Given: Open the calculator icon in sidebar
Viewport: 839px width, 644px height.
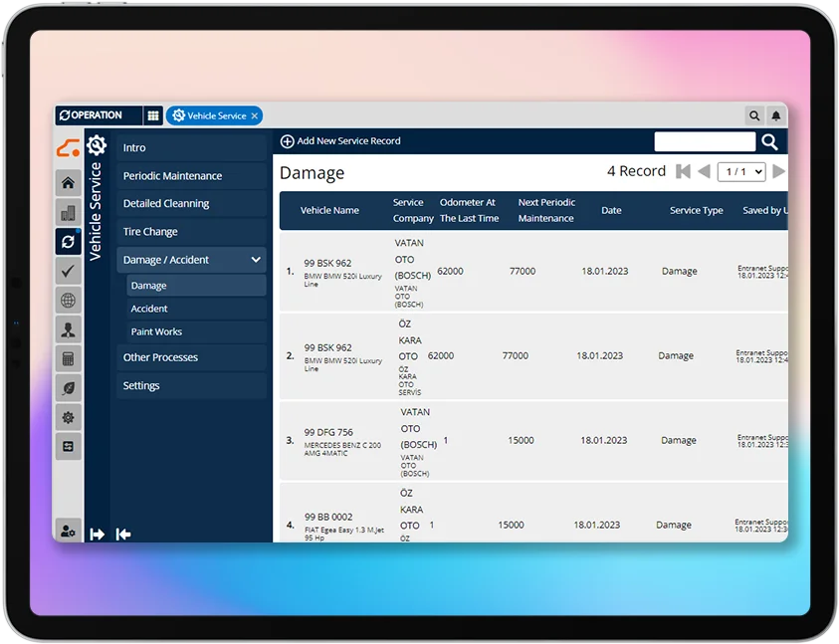Looking at the screenshot, I should [68, 359].
